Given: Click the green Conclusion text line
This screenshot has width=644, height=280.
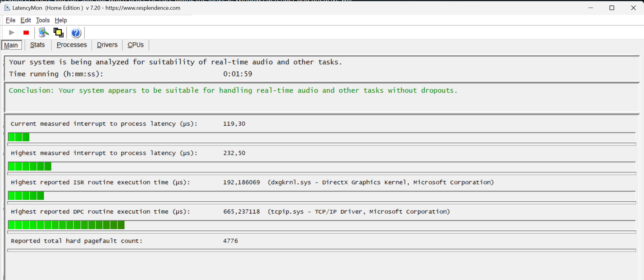Looking at the screenshot, I should tap(233, 91).
